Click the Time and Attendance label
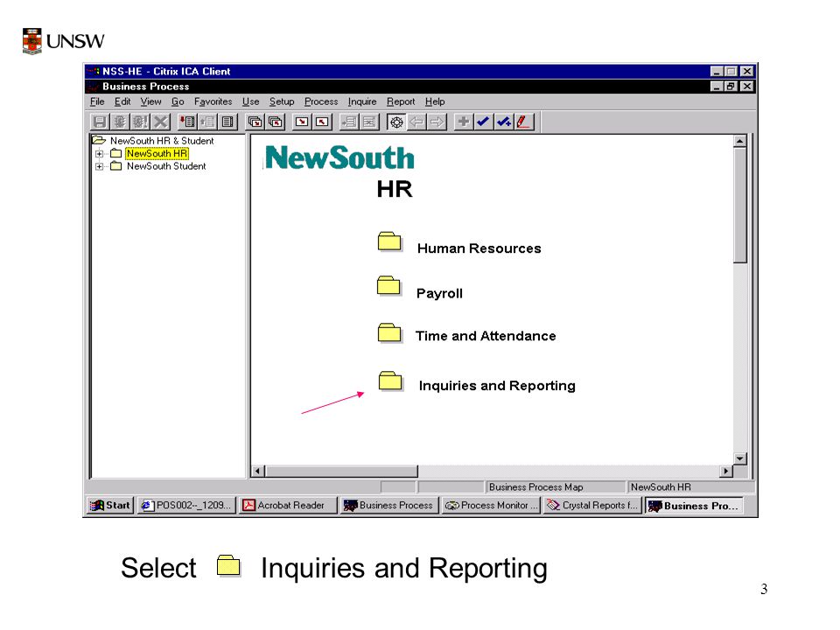 (486, 336)
